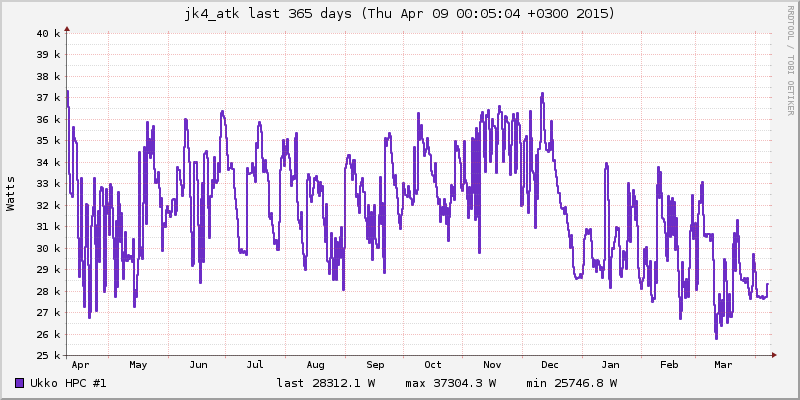Image resolution: width=800 pixels, height=400 pixels.
Task: Click the 38 k y-axis tick label
Action: (49, 77)
